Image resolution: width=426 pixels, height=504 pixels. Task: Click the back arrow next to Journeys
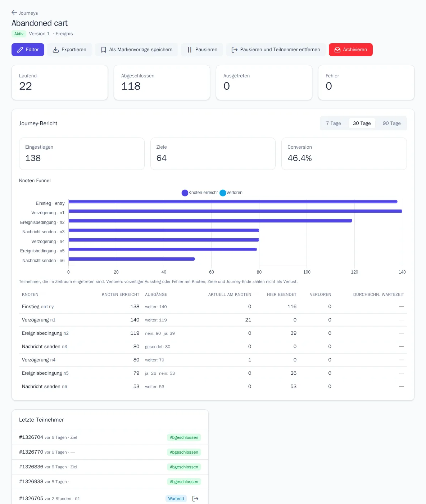pyautogui.click(x=14, y=13)
